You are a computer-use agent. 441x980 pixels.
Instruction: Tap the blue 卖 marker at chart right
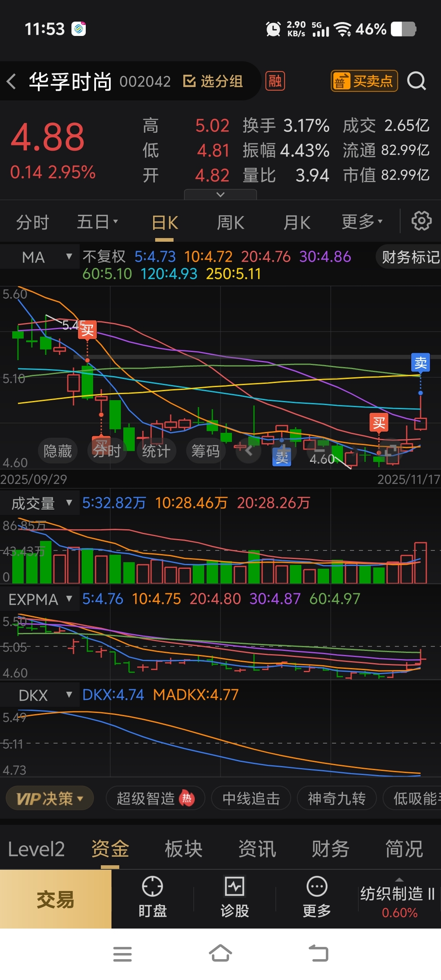coord(421,362)
